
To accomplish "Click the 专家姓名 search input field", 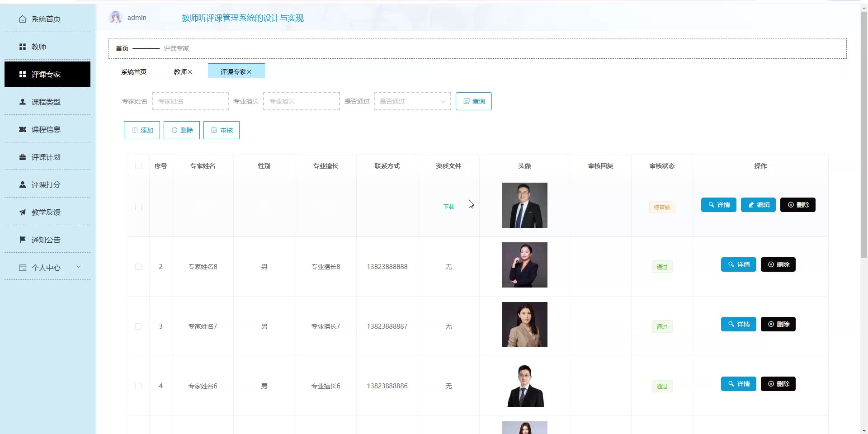I will pyautogui.click(x=190, y=101).
